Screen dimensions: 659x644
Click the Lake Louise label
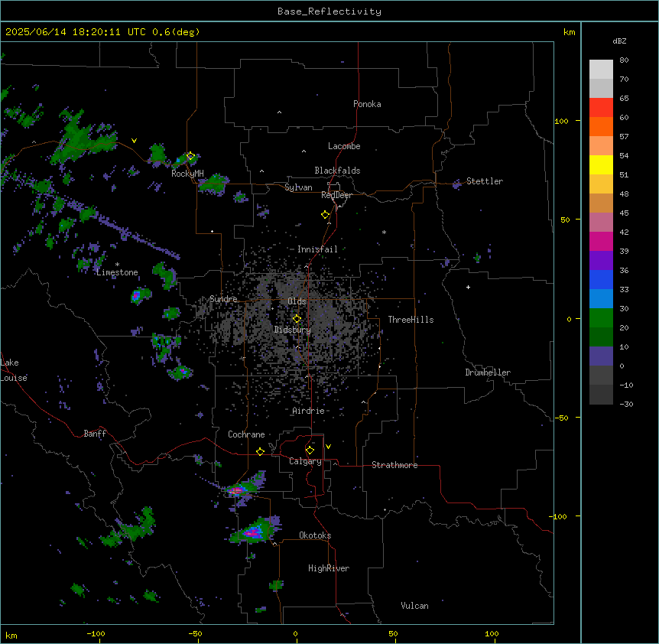tap(14, 370)
